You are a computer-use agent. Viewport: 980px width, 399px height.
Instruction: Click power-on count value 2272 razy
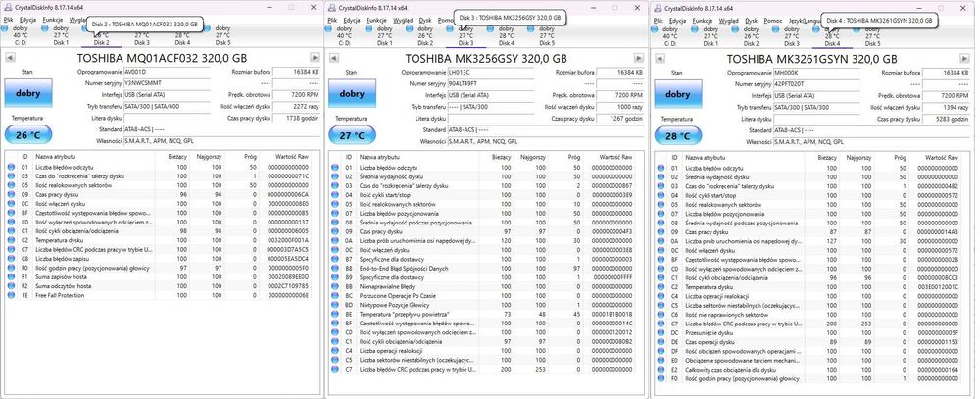(x=297, y=106)
